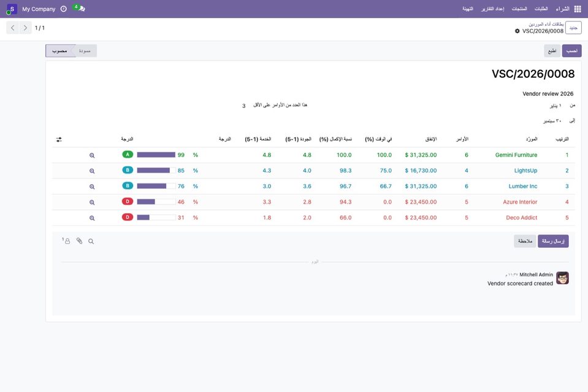This screenshot has height=392, width=588.
Task: Click My Company name in top bar
Action: [39, 9]
